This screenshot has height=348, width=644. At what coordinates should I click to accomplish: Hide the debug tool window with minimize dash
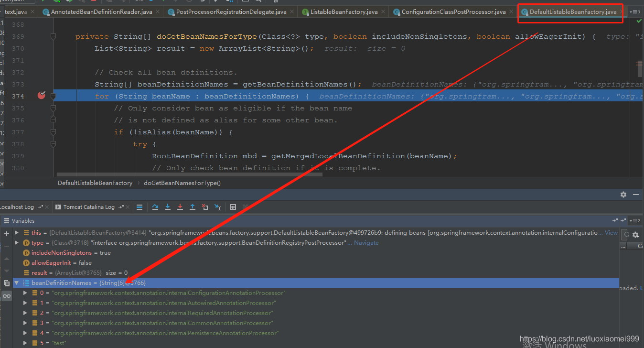coord(636,195)
